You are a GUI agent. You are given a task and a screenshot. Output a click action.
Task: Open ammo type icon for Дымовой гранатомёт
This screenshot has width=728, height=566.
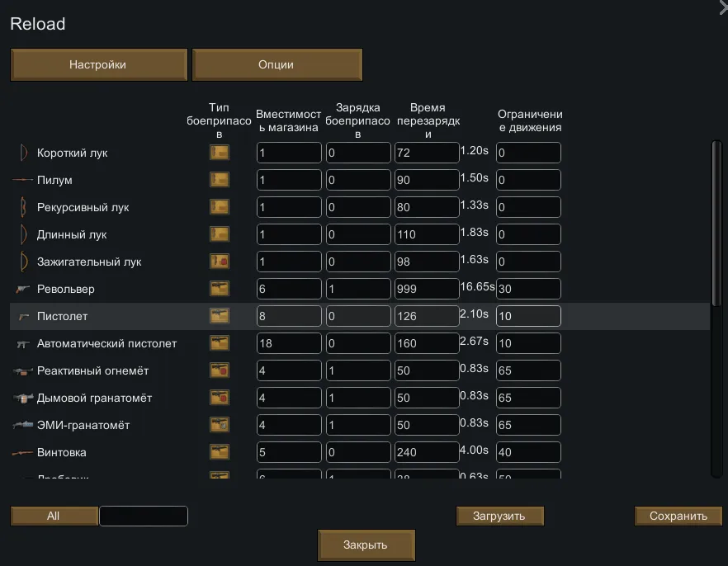219,398
